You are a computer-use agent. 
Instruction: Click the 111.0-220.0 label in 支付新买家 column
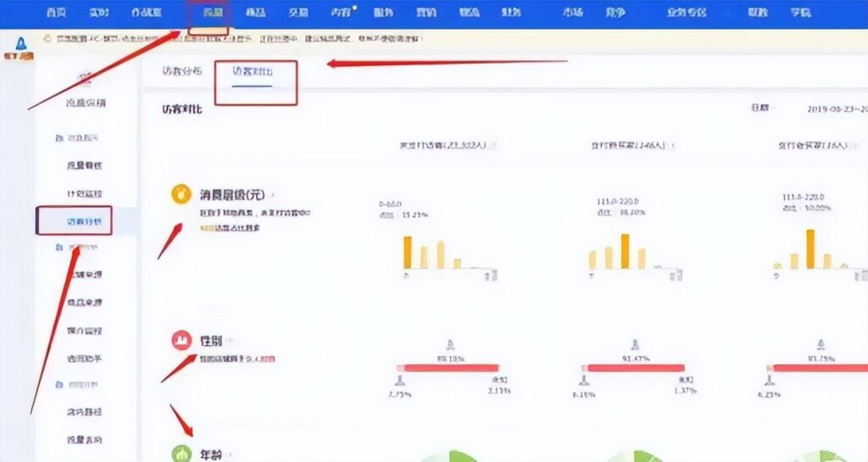618,202
